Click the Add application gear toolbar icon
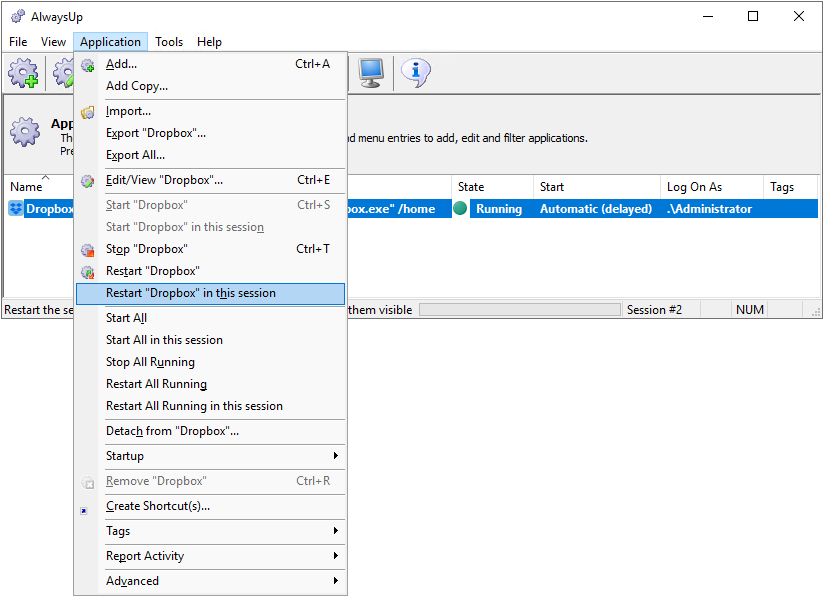 [x=23, y=73]
